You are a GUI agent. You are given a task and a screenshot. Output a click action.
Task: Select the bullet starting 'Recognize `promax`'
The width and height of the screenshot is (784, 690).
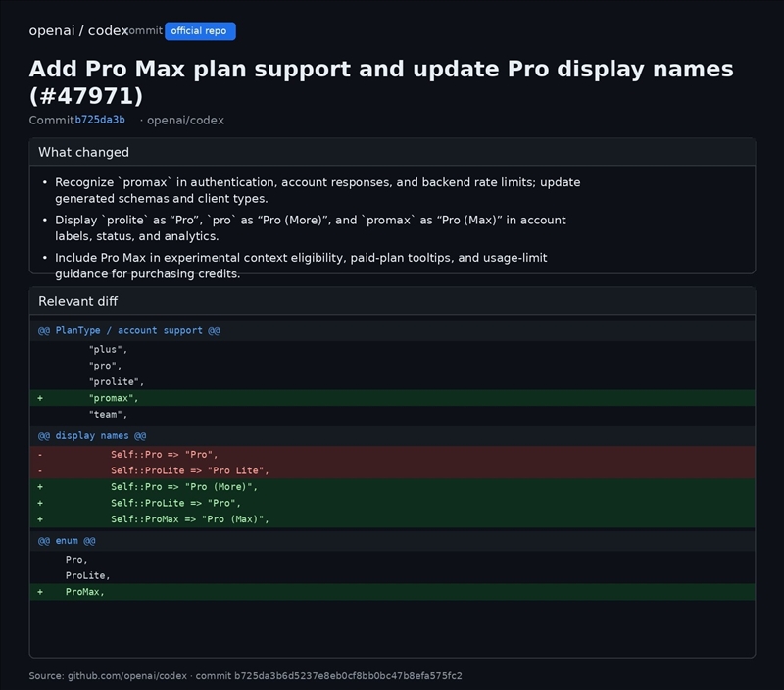(x=318, y=190)
